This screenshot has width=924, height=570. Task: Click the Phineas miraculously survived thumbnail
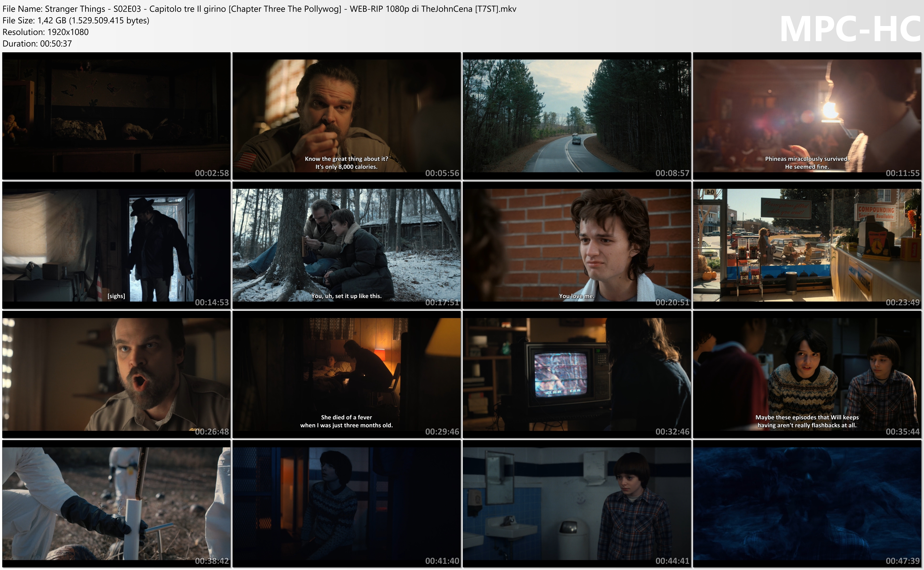[x=807, y=116]
